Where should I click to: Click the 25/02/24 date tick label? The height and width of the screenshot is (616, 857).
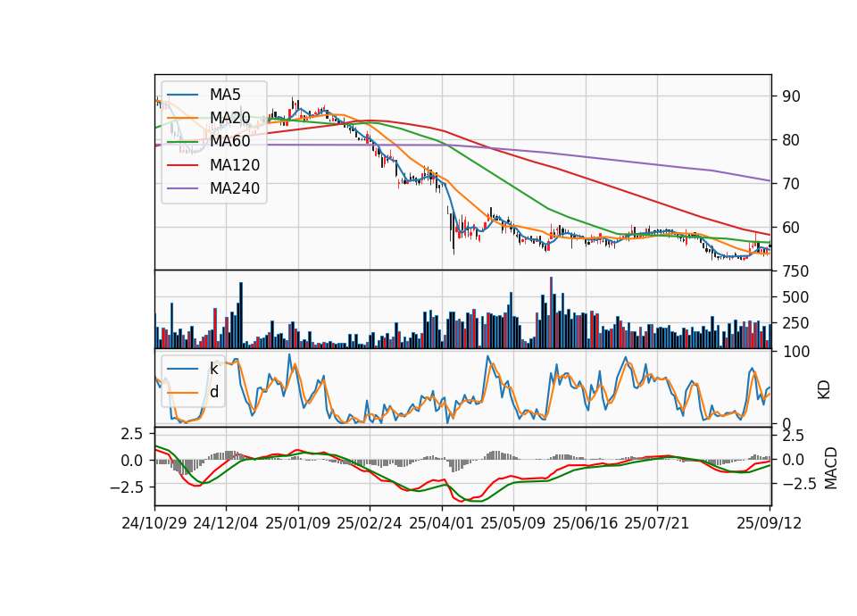coord(370,523)
